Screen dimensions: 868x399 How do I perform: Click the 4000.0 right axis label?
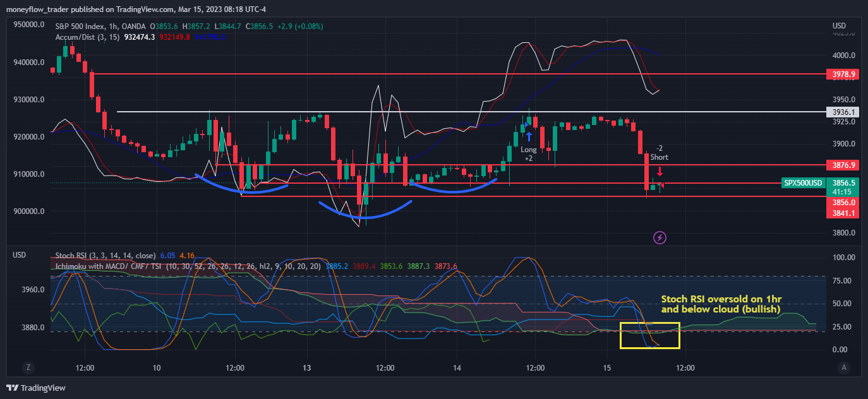(x=843, y=56)
